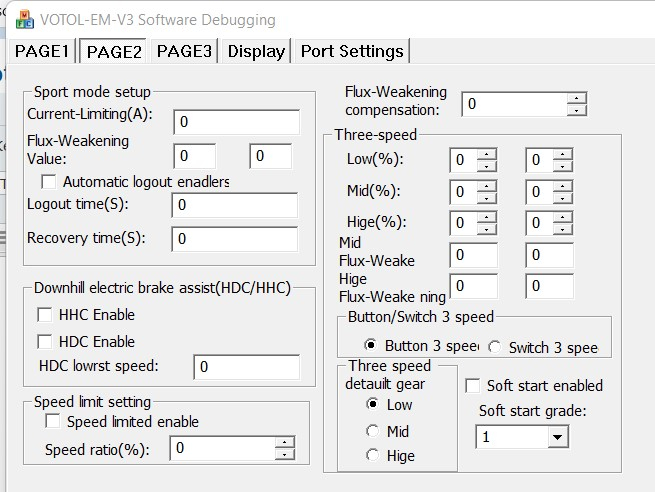Enable the Soft start checkbox
This screenshot has height=492, width=655.
click(474, 386)
